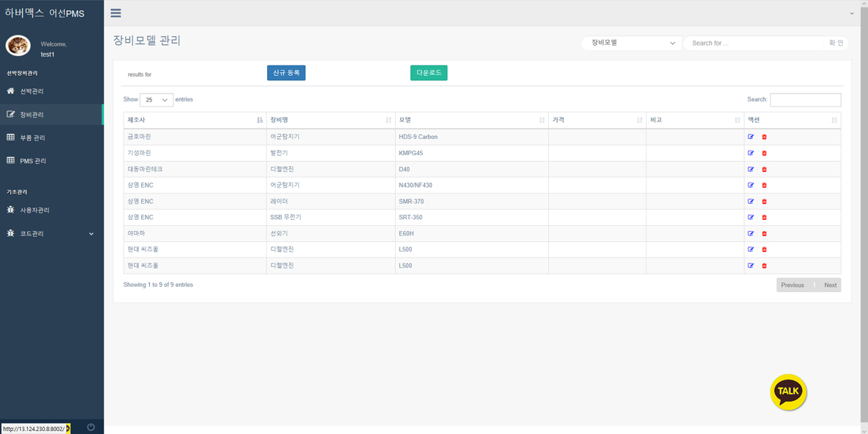
Task: Open PMS 관리 in sidebar
Action: click(x=51, y=161)
